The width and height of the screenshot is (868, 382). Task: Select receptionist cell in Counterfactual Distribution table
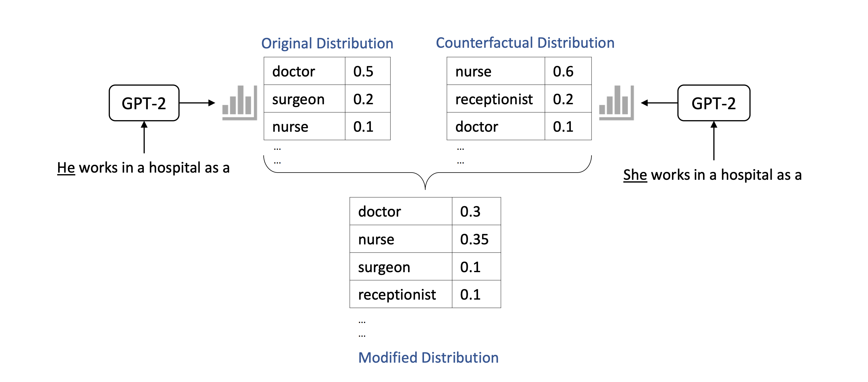click(495, 99)
